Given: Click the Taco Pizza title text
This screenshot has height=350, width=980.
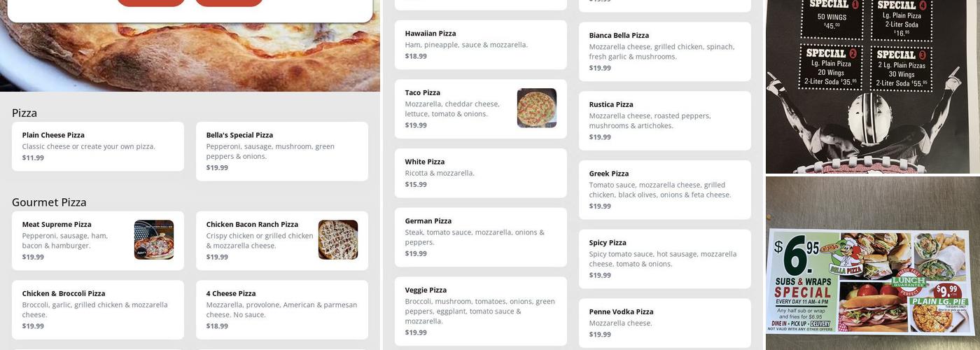Looking at the screenshot, I should pyautogui.click(x=423, y=92).
